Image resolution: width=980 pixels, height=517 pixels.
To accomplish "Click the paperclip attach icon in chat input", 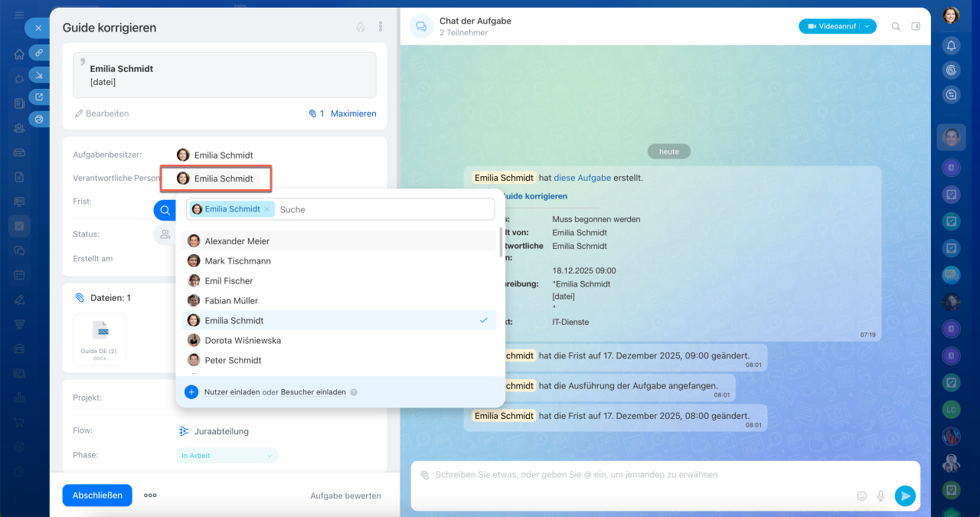I will (424, 475).
